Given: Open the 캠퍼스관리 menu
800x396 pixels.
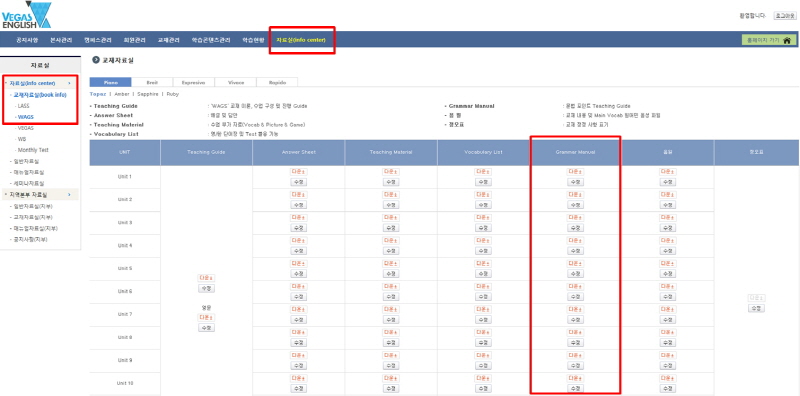Looking at the screenshot, I should (x=97, y=40).
